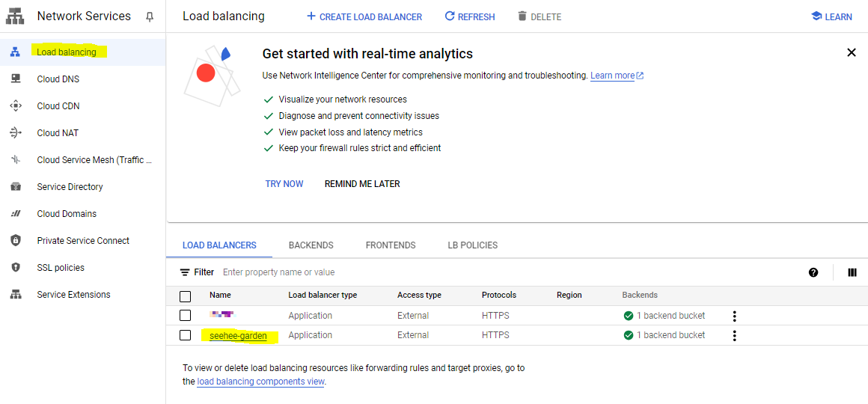This screenshot has height=404, width=868.
Task: Refresh the load balancing list
Action: pyautogui.click(x=469, y=16)
